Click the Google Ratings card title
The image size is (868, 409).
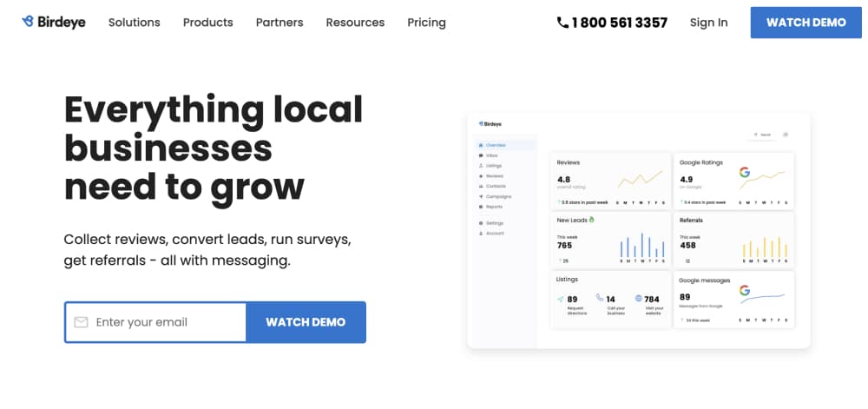pyautogui.click(x=700, y=162)
